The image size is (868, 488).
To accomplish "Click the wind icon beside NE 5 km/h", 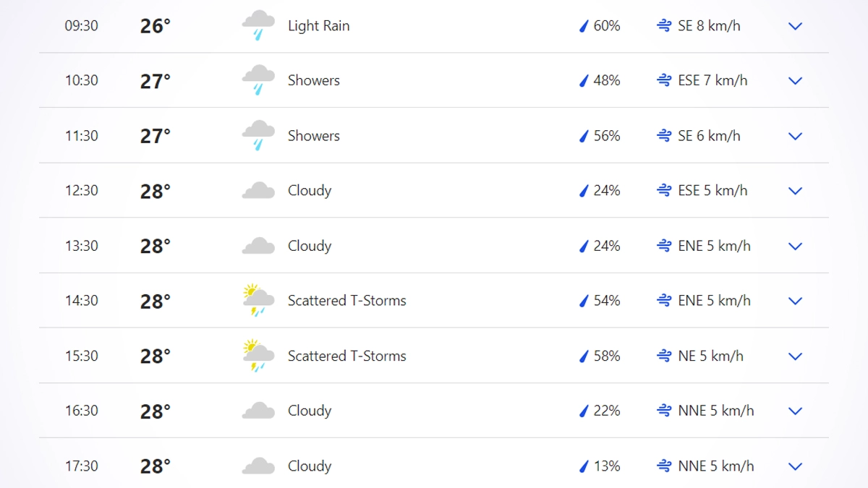I will click(664, 356).
